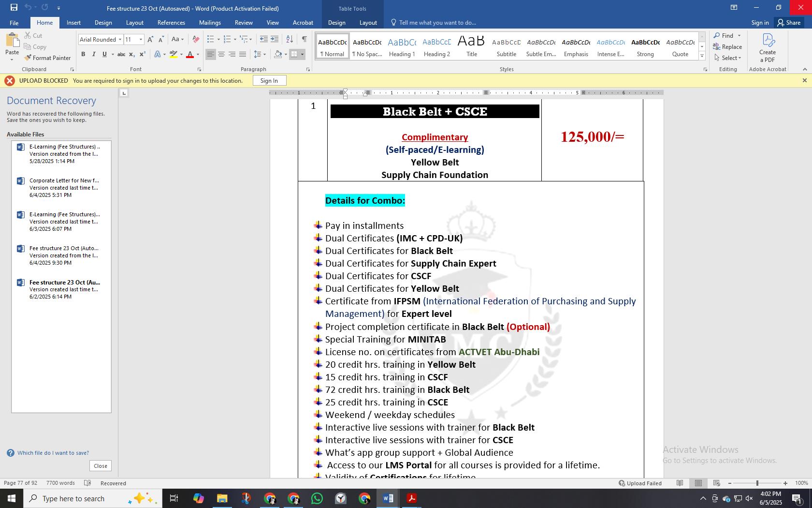Toggle Bold formatting
The image size is (812, 508).
83,54
